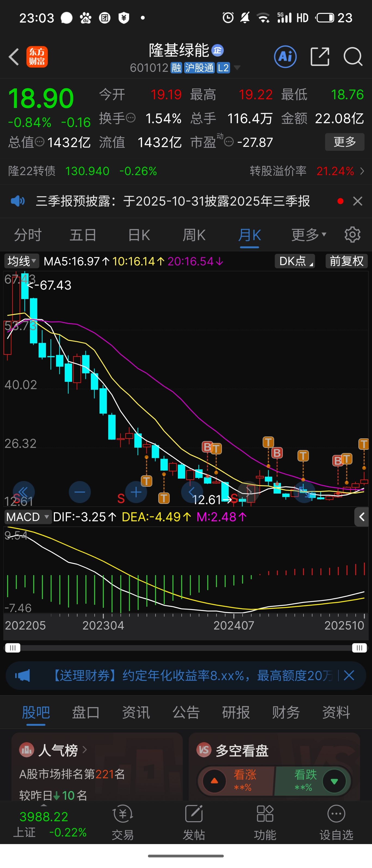372x868 pixels.
Task: Open the DK点 selector
Action: [295, 261]
